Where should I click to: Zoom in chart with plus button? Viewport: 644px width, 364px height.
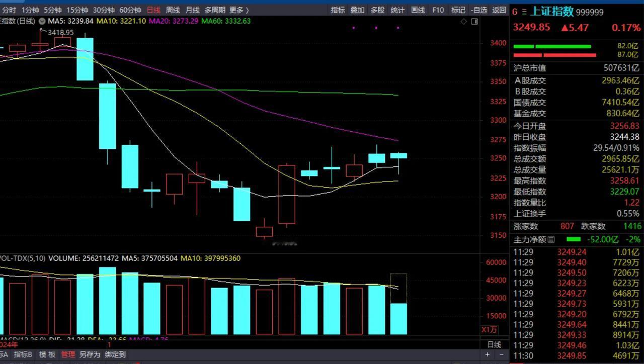[487, 354]
